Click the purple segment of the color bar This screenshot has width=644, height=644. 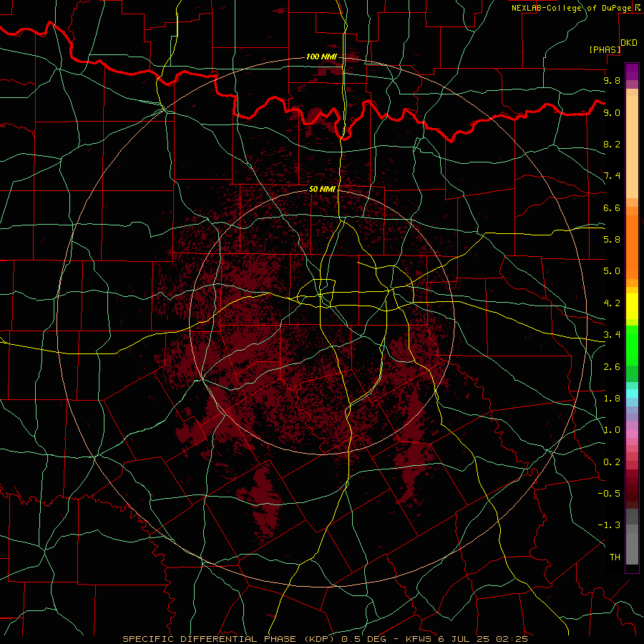(x=632, y=72)
